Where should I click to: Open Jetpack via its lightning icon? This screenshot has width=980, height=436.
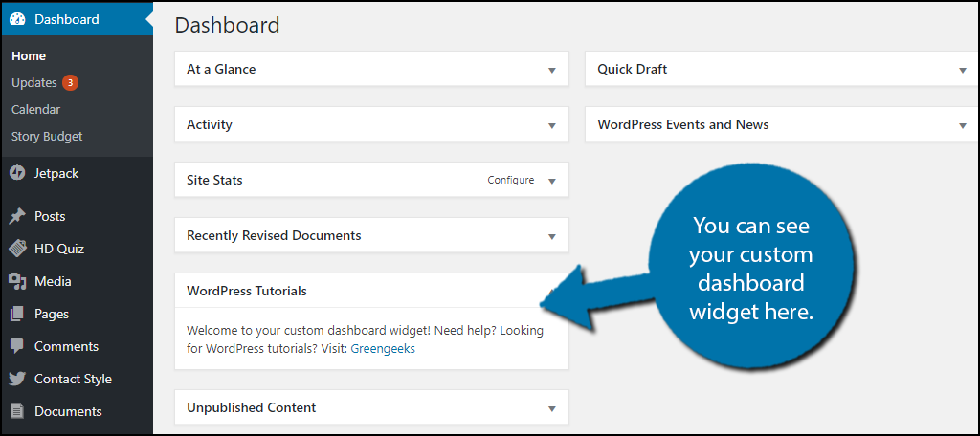(x=17, y=173)
